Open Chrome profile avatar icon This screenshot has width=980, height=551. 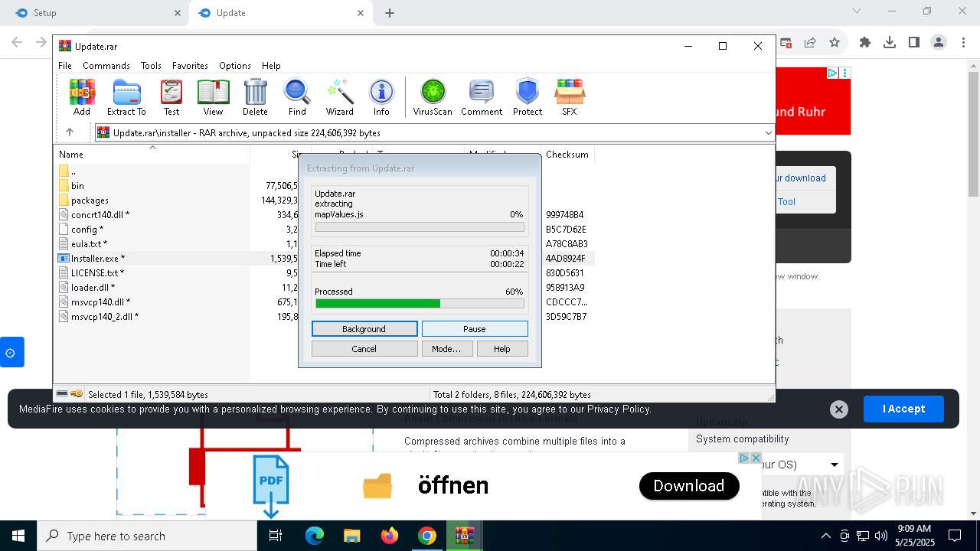pyautogui.click(x=939, y=43)
